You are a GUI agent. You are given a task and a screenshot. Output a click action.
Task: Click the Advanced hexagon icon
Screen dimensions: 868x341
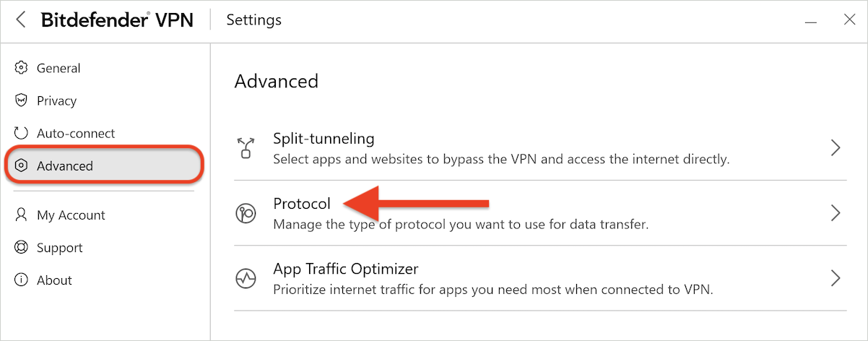tap(21, 165)
